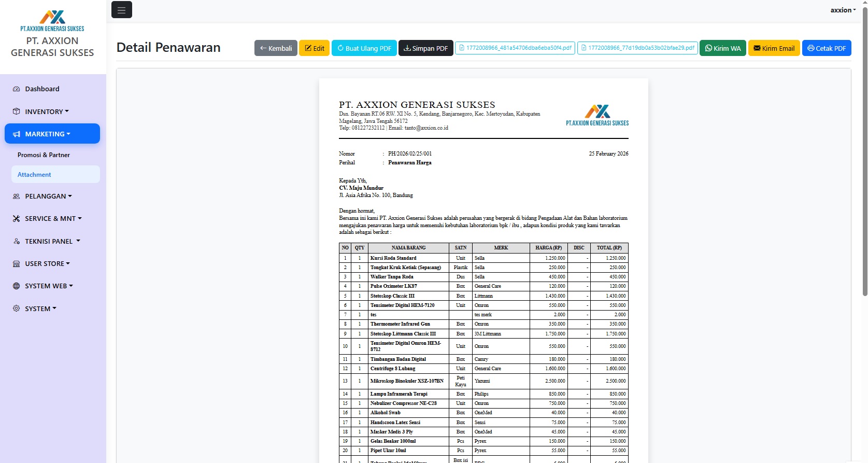The height and width of the screenshot is (463, 868).
Task: Expand the INVENTORY menu
Action: pyautogui.click(x=52, y=111)
